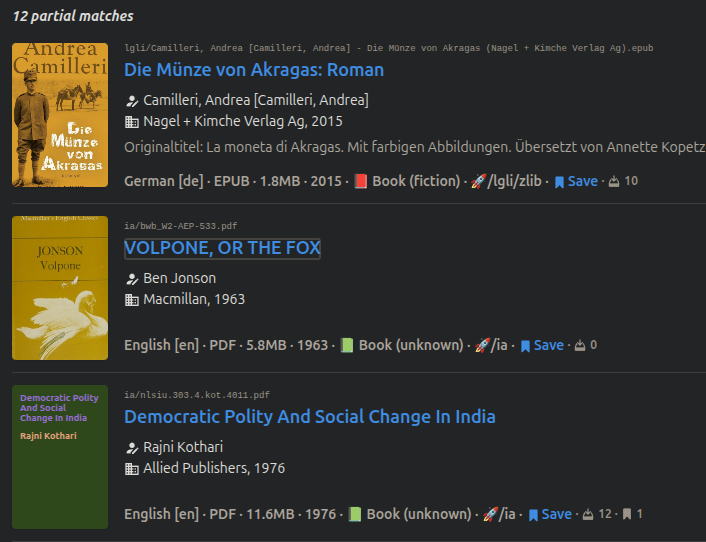Click rocket icon in Democratic Polity row
The image size is (706, 542).
[x=490, y=515]
